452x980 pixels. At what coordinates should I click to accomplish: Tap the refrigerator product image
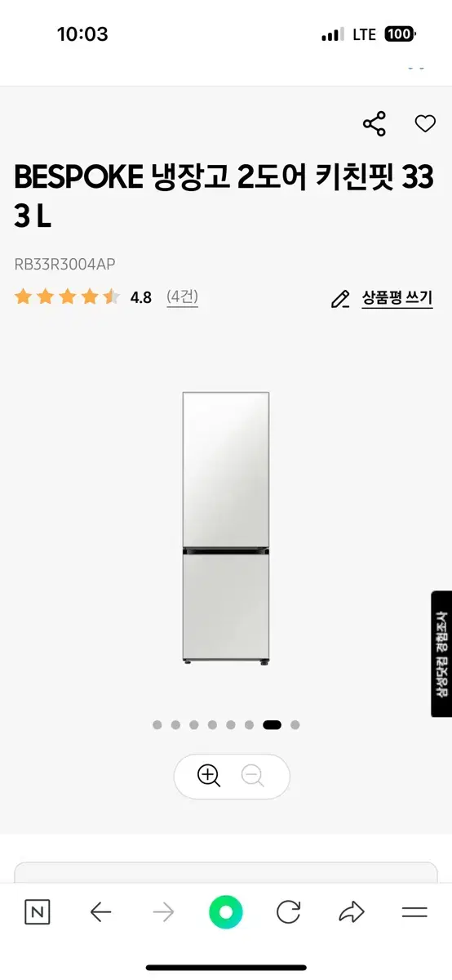point(226,528)
